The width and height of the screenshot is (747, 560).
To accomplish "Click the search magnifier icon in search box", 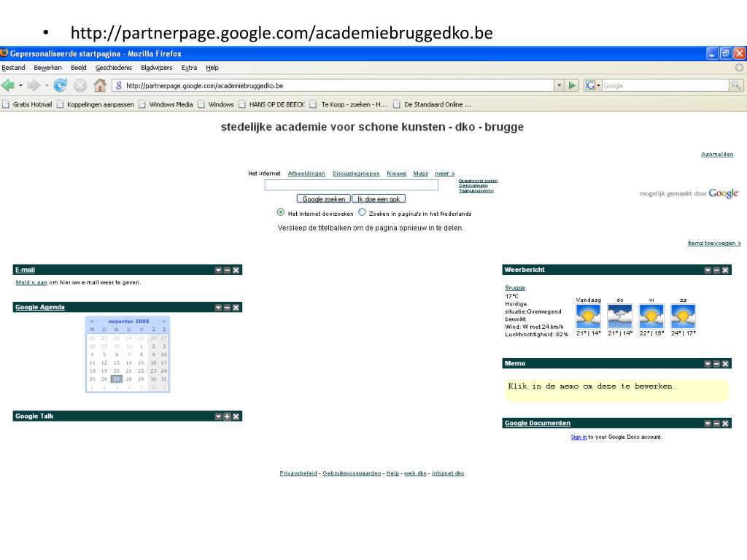I will point(736,86).
